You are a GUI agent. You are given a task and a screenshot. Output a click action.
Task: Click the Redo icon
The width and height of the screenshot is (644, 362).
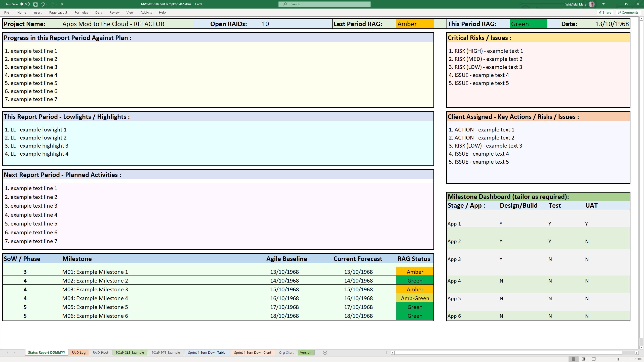(52, 4)
